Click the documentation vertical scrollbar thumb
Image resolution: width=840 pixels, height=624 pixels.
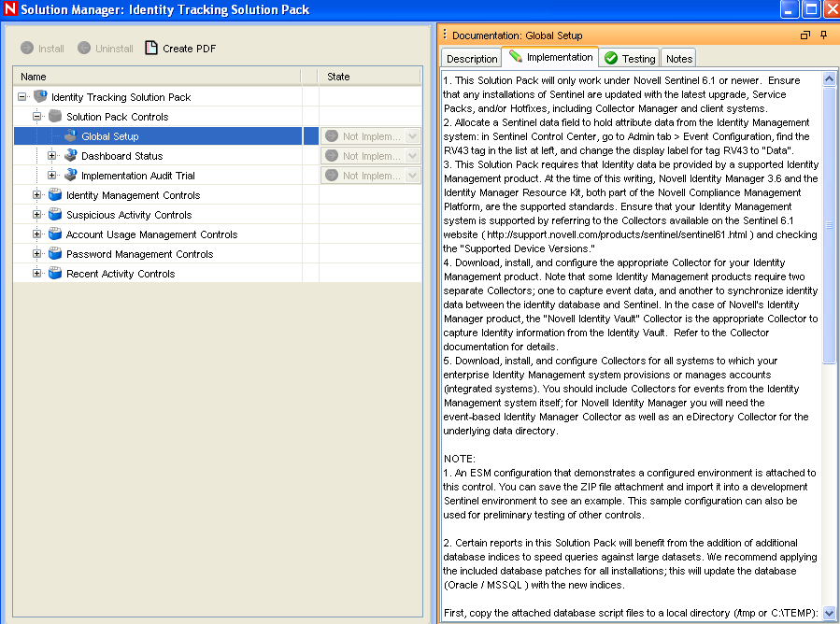829,225
